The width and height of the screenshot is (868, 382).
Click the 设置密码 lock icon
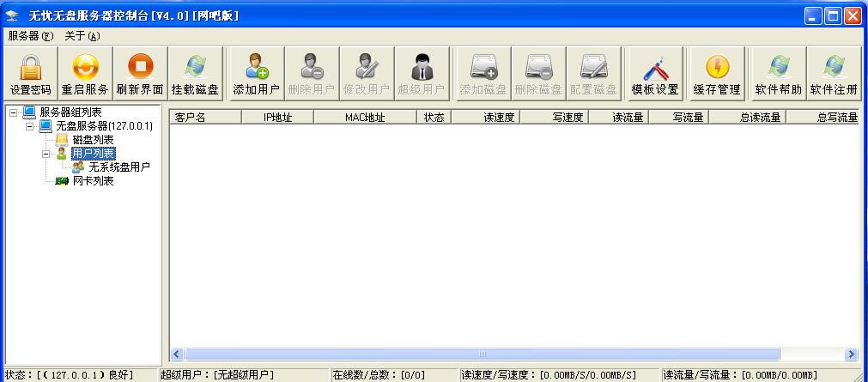pos(30,67)
